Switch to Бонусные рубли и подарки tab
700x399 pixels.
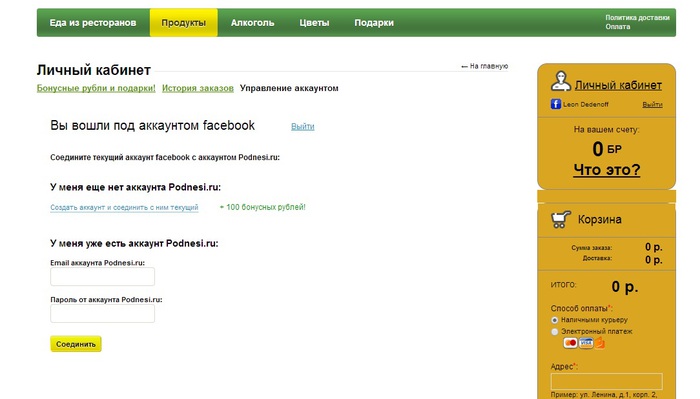96,88
